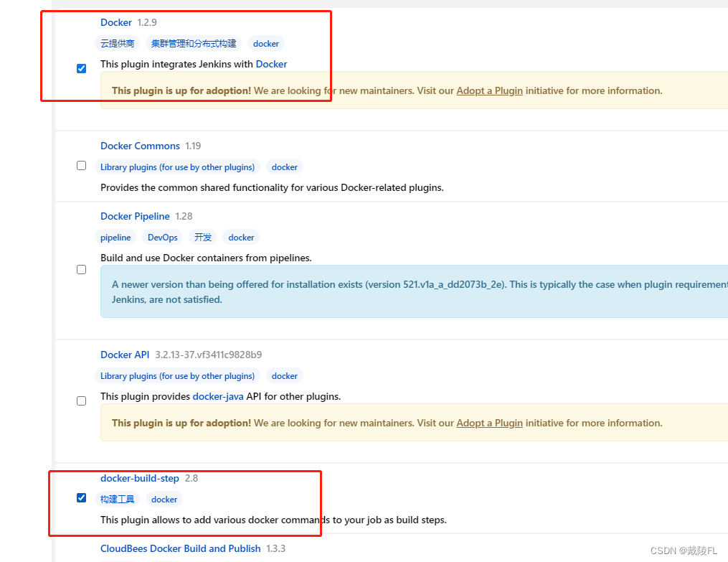Viewport: 728px width, 562px height.
Task: Click version 3.2.13-37.vf3411c9828b9 text
Action: click(209, 355)
